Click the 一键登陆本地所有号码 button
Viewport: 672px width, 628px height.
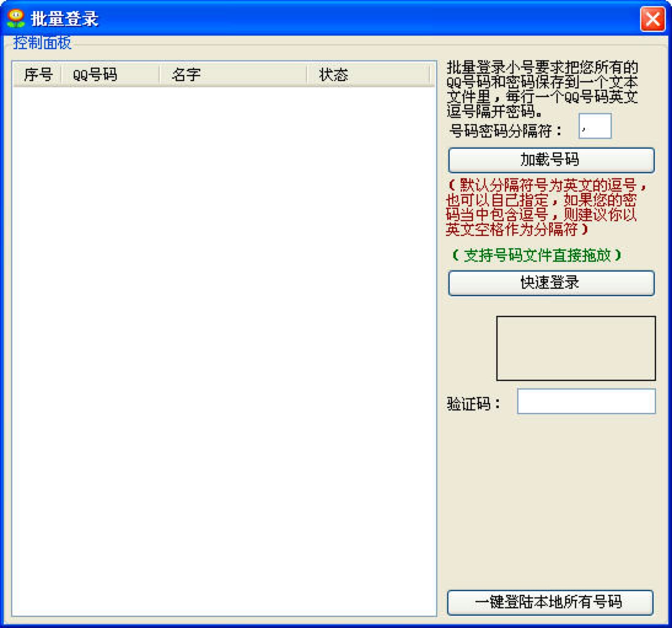click(550, 603)
